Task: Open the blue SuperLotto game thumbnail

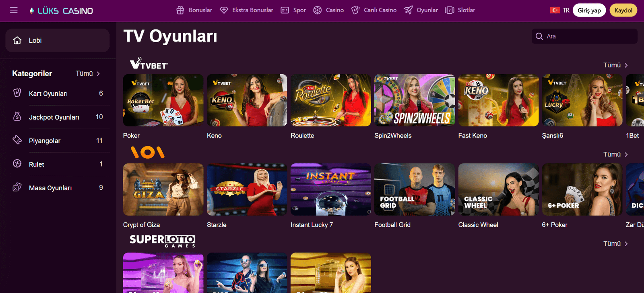Action: [247, 273]
